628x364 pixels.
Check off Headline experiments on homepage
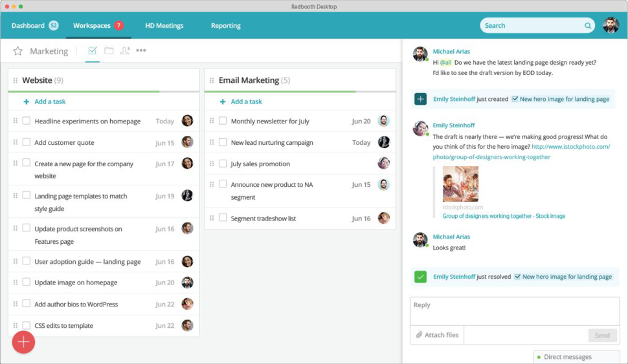[27, 120]
